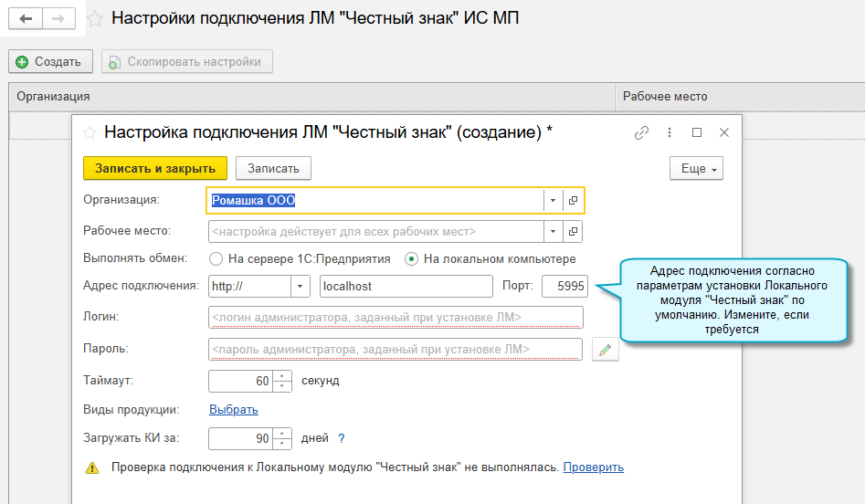Click the back navigation arrow

coord(26,18)
